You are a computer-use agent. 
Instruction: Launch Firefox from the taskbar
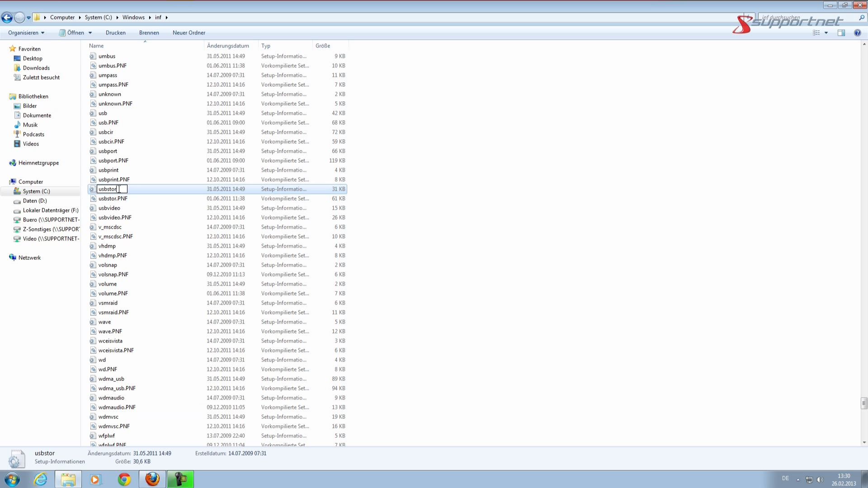pyautogui.click(x=152, y=479)
